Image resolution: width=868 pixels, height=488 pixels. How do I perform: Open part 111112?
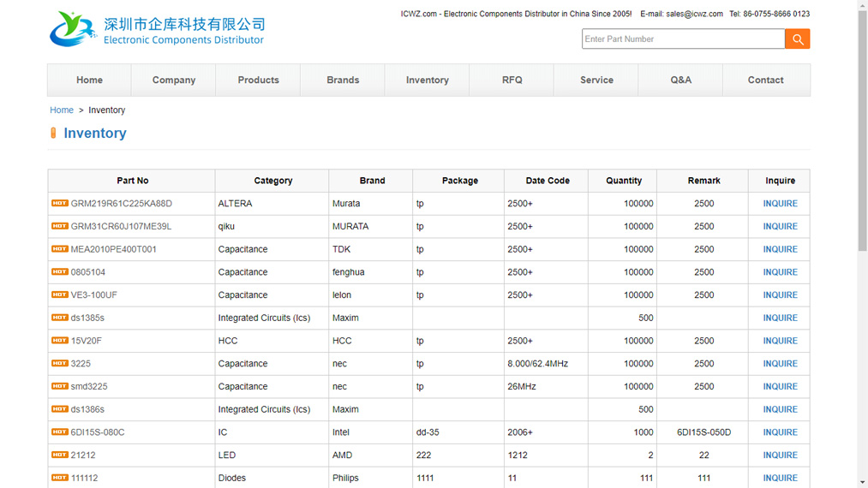click(84, 478)
